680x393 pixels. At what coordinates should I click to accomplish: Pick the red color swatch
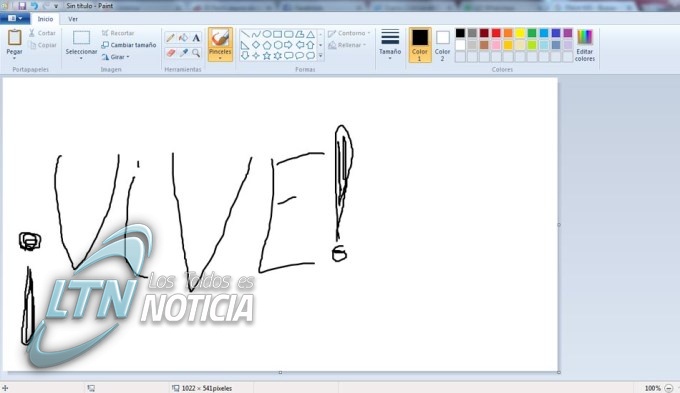(496, 33)
